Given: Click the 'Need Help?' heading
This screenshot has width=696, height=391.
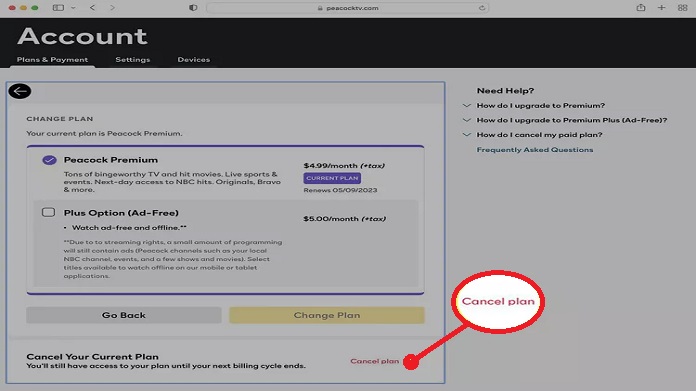Looking at the screenshot, I should [505, 91].
